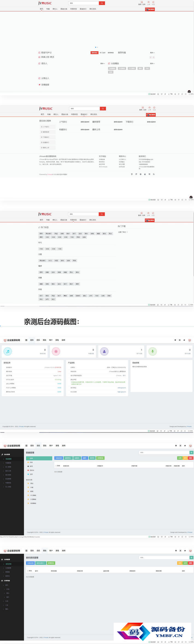Open the blue 批量 dropdown in 歌曲管理
The height and width of the screenshot is (644, 194).
[x=85, y=458]
